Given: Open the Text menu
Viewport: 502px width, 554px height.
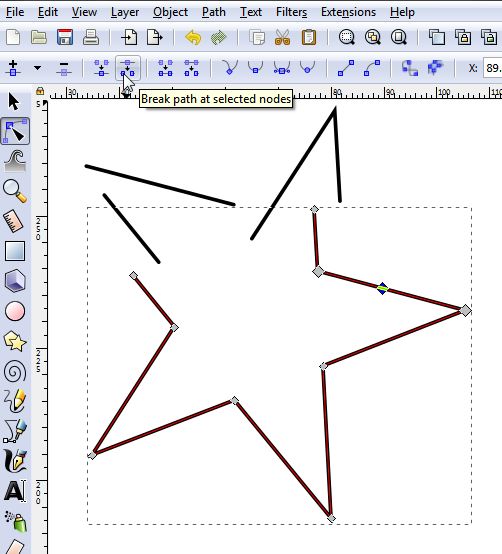Looking at the screenshot, I should (251, 12).
